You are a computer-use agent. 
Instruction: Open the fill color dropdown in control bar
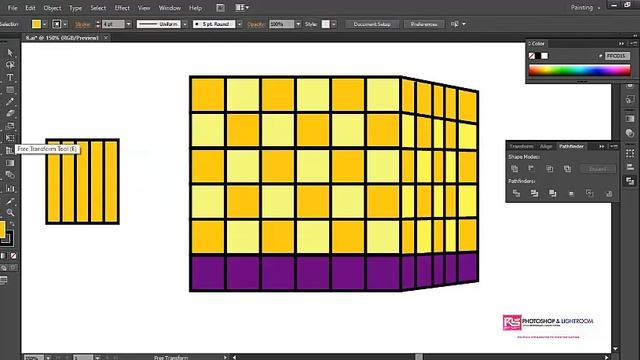tap(44, 24)
